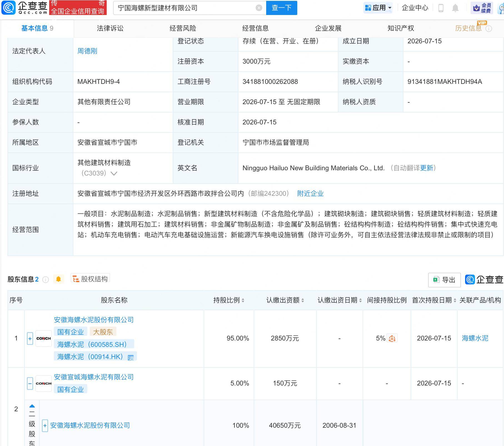This screenshot has width=504, height=446.
Task: Open 安徽宣城海螺水泥有限公司 link
Action: point(94,377)
